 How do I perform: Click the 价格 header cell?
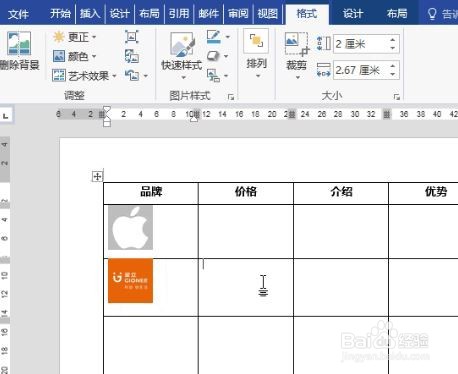click(246, 192)
